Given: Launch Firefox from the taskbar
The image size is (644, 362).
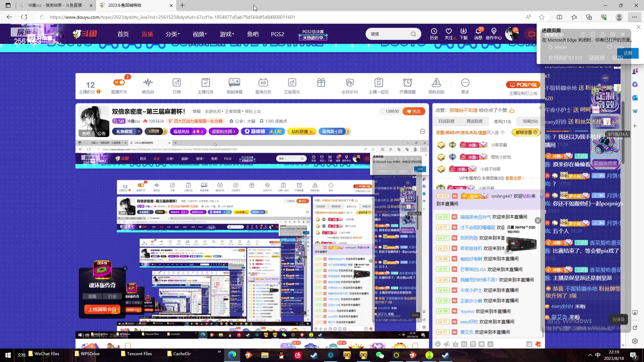Looking at the screenshot, I should click(249, 355).
